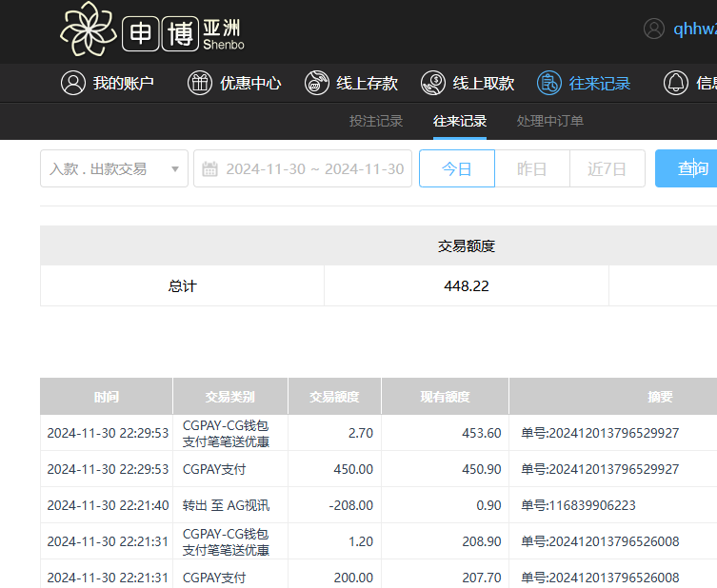Click the 我的账户 person icon
The image size is (717, 588).
[73, 83]
